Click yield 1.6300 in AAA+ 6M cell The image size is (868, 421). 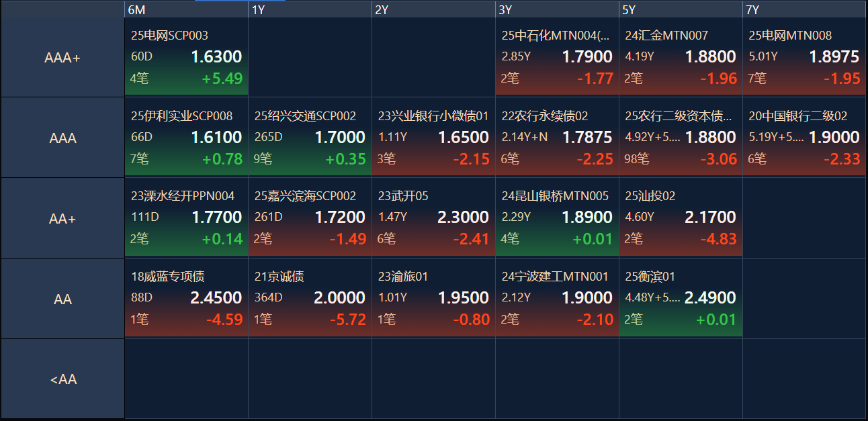coord(216,57)
